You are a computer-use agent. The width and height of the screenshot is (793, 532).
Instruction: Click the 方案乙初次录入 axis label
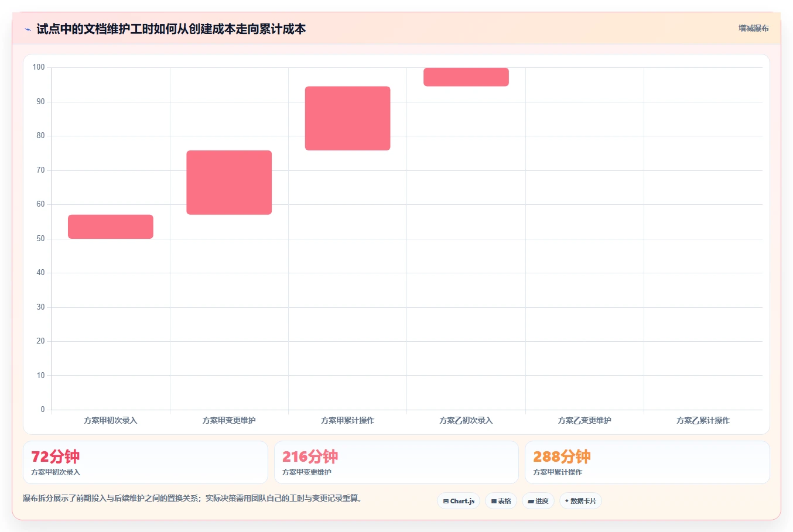466,420
